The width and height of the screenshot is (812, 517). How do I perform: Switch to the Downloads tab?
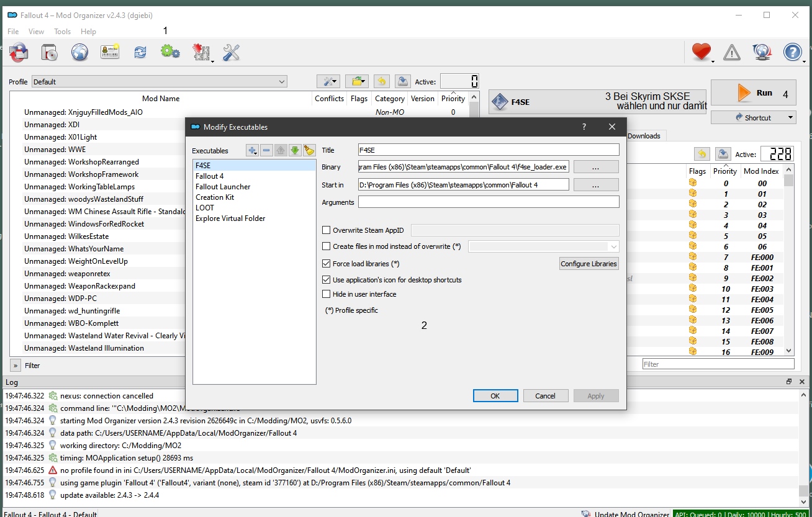point(644,136)
